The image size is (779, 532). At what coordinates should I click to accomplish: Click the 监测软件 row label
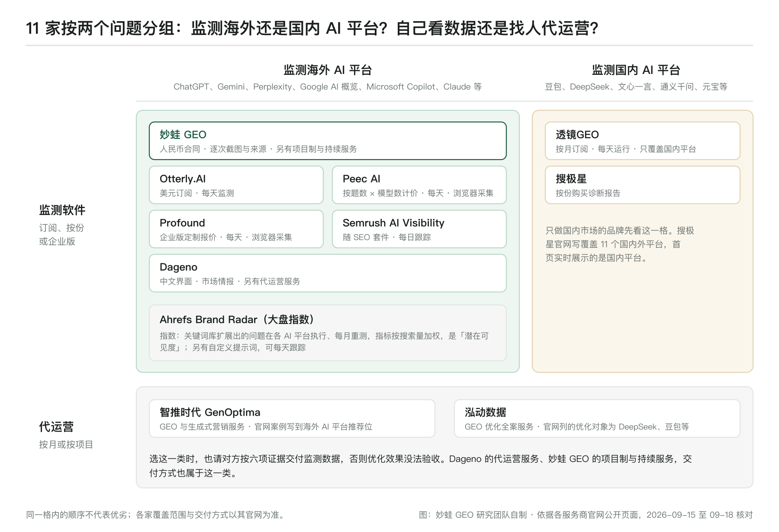point(62,210)
